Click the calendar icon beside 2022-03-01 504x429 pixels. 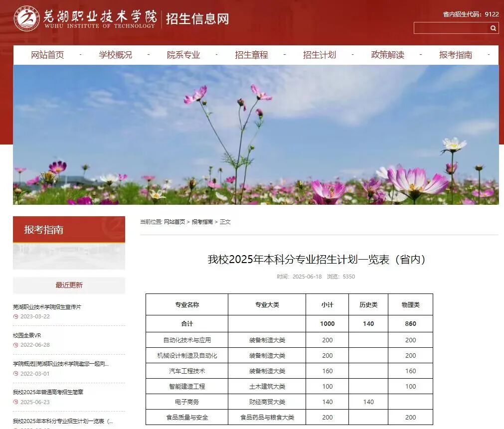(x=15, y=373)
